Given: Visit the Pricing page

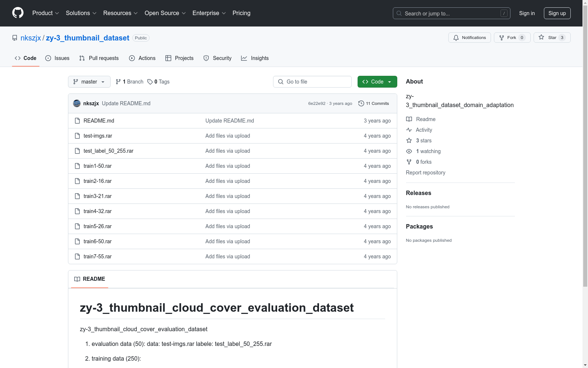Looking at the screenshot, I should (x=241, y=13).
